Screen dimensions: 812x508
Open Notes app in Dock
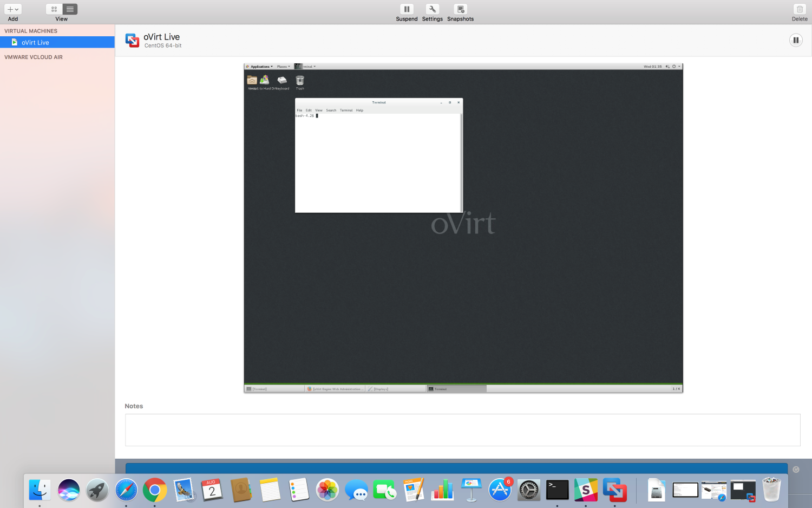[270, 490]
